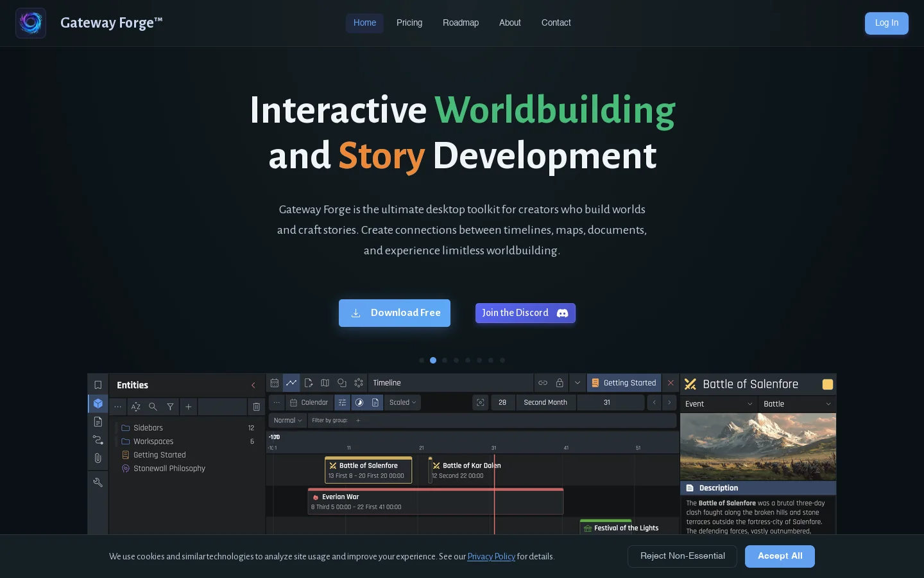Image resolution: width=924 pixels, height=578 pixels.
Task: Click the focus target icon beside date 28
Action: pyautogui.click(x=481, y=403)
